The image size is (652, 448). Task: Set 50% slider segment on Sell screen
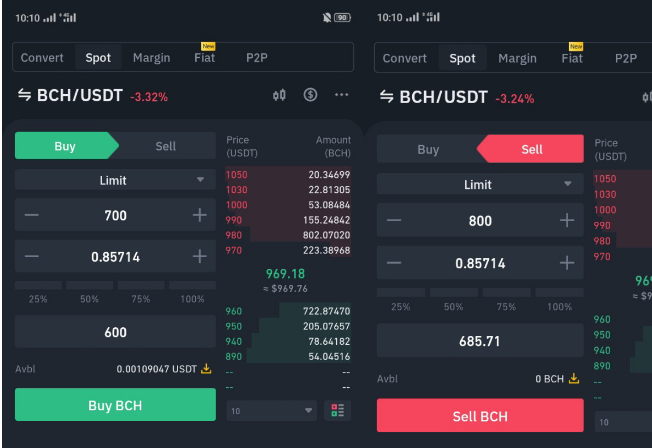click(454, 292)
